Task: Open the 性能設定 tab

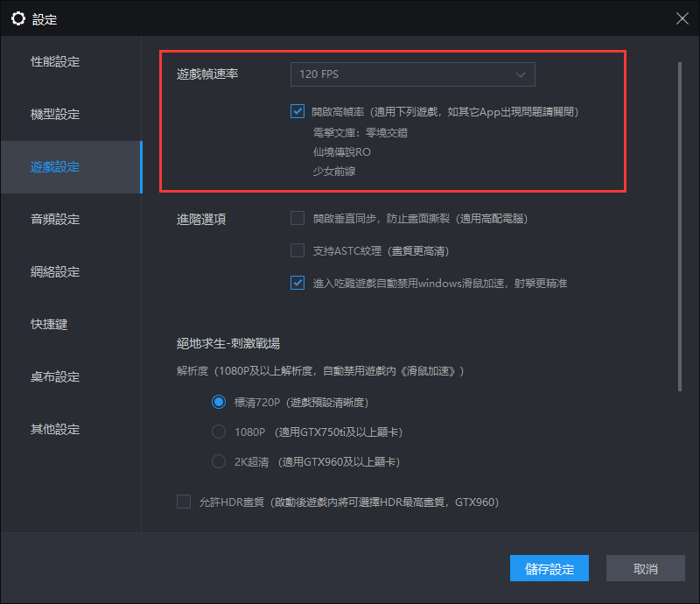Action: pos(55,62)
